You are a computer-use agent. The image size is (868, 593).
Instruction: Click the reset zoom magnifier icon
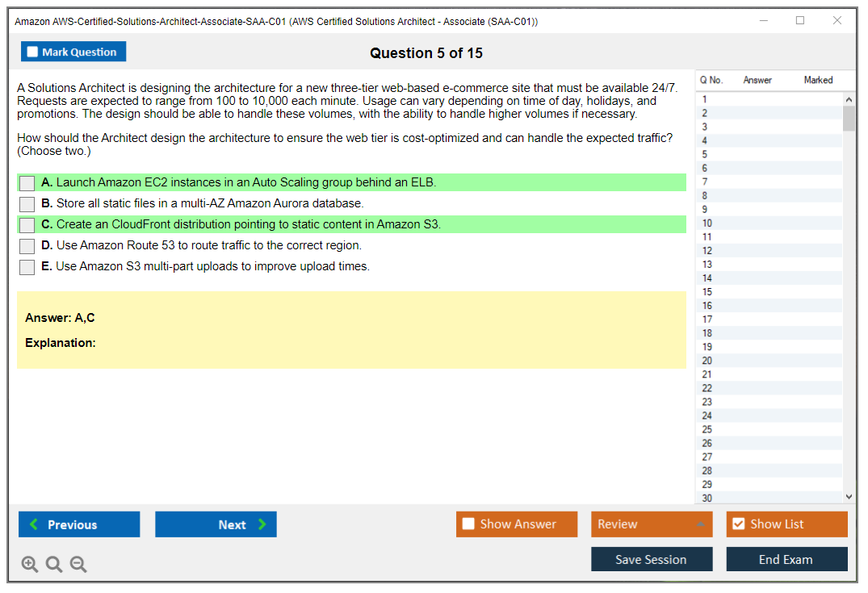click(54, 564)
